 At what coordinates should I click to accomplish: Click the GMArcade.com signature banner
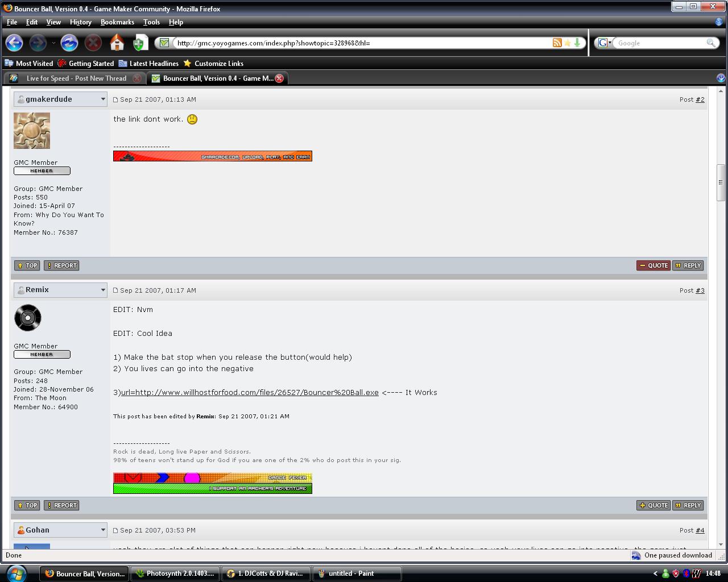(x=213, y=156)
